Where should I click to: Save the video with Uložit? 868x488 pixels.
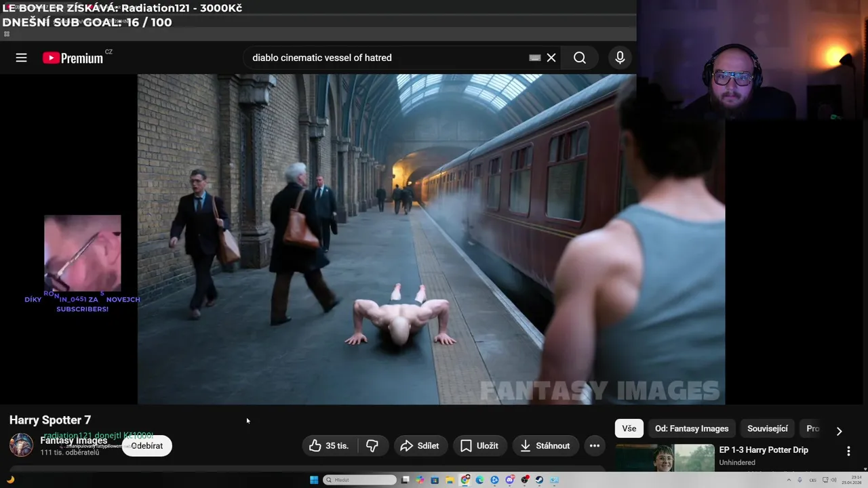point(479,445)
